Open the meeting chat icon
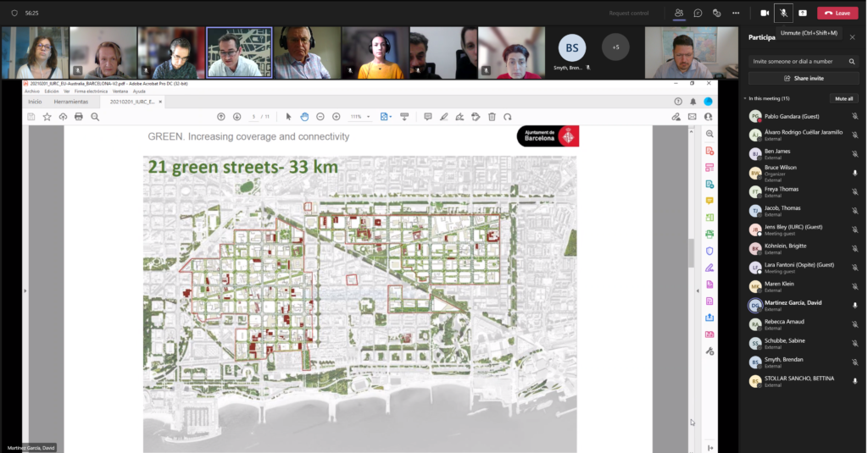The height and width of the screenshot is (453, 868). coord(698,13)
